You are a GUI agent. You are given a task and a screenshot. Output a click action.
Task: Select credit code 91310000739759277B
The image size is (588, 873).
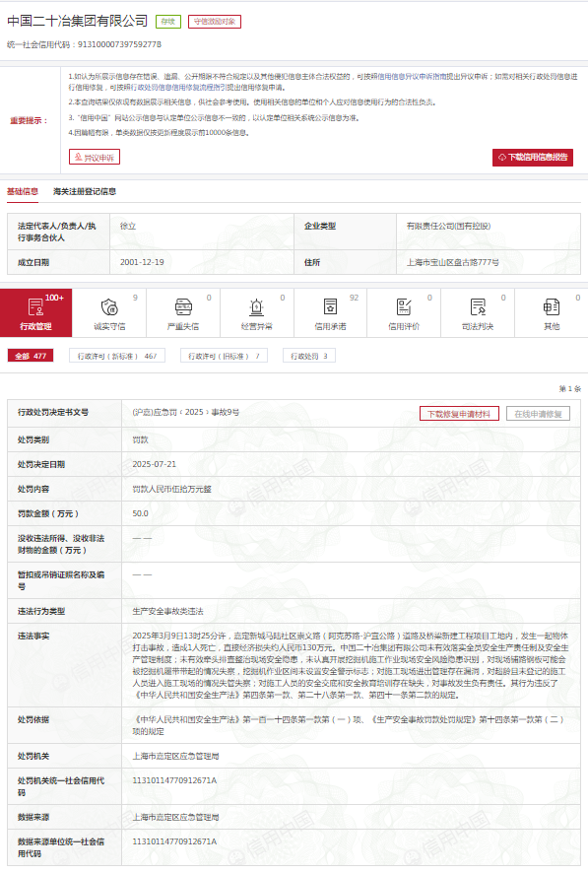click(119, 44)
